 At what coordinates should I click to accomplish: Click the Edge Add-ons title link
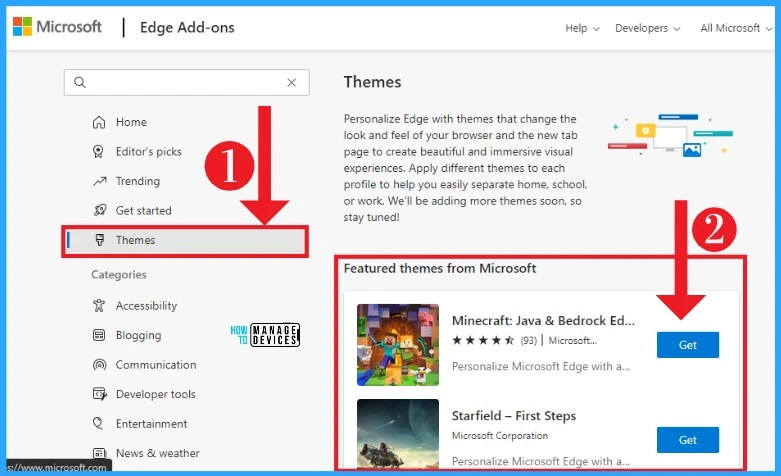click(x=187, y=27)
